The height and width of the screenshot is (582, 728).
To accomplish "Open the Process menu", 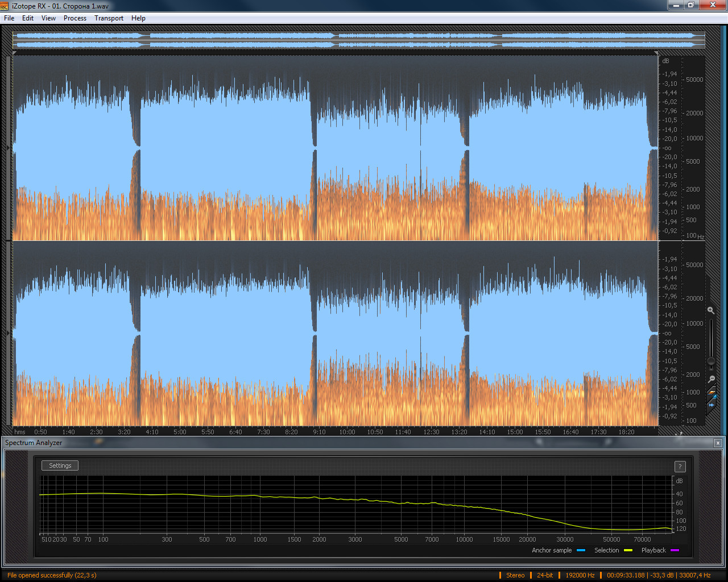I will click(x=75, y=18).
